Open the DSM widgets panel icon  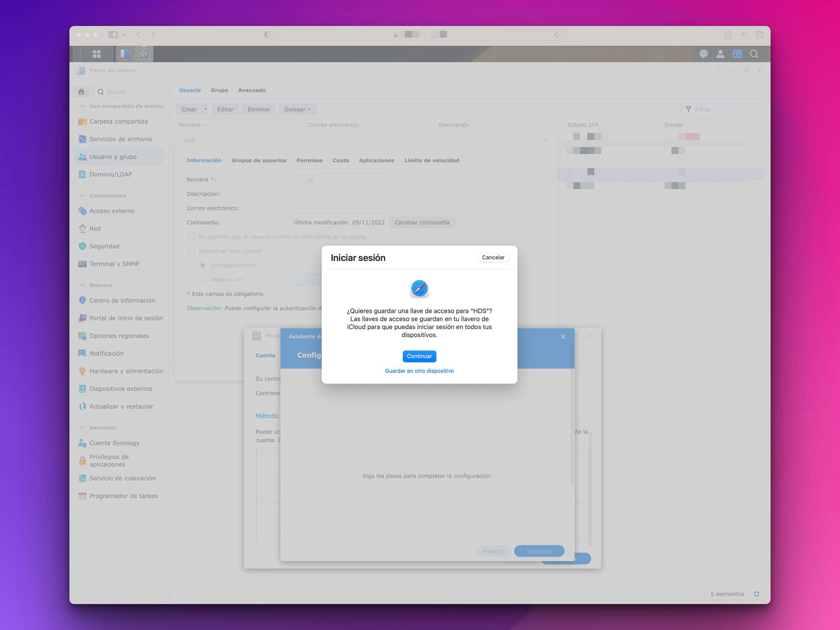tap(737, 54)
